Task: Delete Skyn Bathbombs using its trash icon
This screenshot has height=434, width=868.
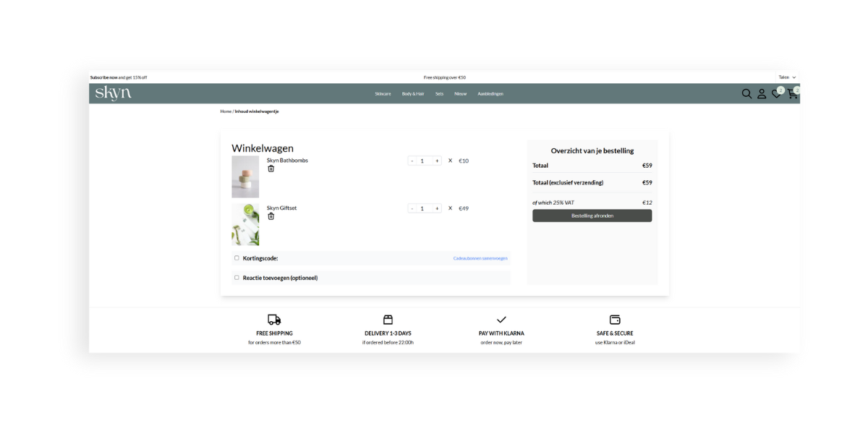Action: 271,169
